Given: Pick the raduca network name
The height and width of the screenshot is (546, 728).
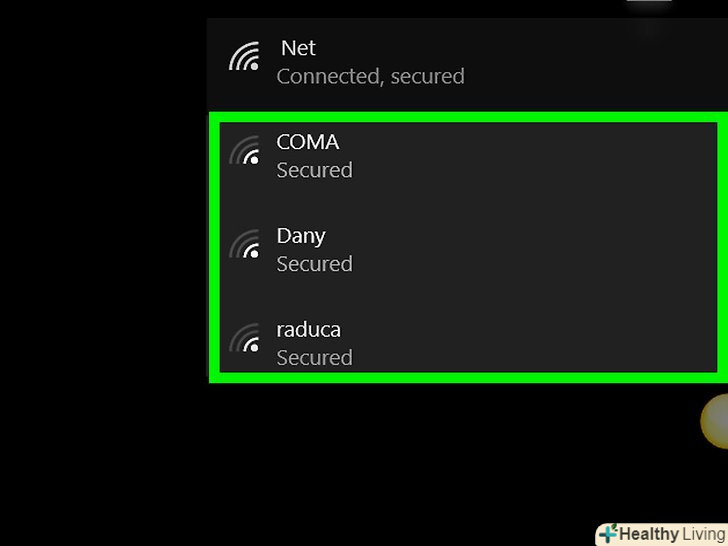Looking at the screenshot, I should (309, 330).
